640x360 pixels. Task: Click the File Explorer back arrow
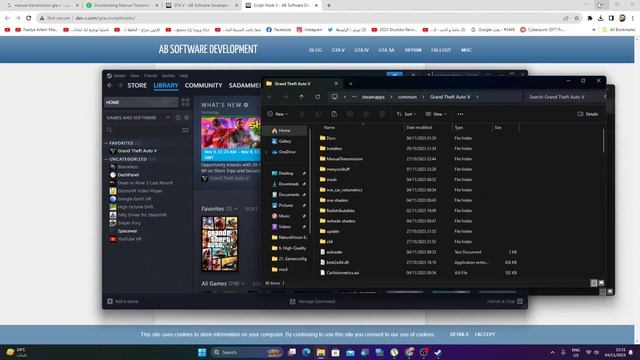[x=270, y=97]
